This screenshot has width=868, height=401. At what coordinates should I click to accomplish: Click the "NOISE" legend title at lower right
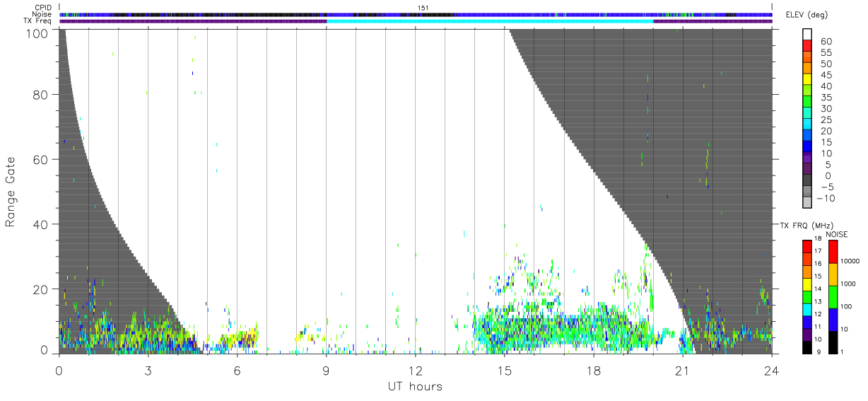(837, 234)
